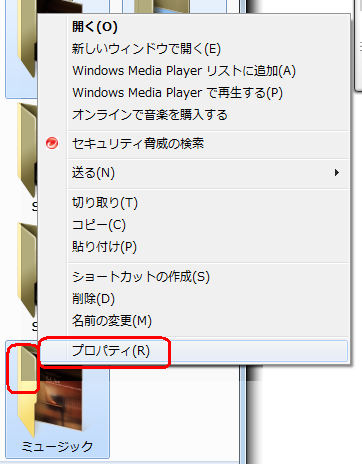Select セキュリティ脅威の検索
Image resolution: width=362 pixels, height=464 pixels.
138,144
